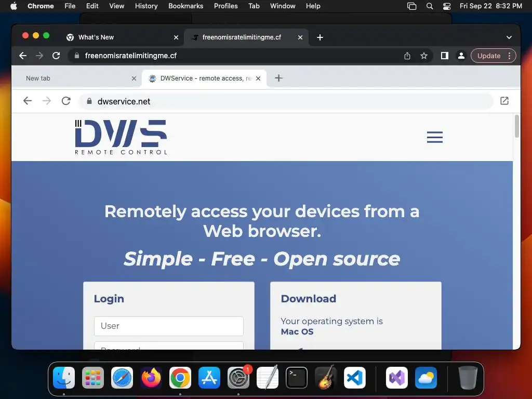
Task: Launch Safari from the Dock
Action: tap(122, 378)
